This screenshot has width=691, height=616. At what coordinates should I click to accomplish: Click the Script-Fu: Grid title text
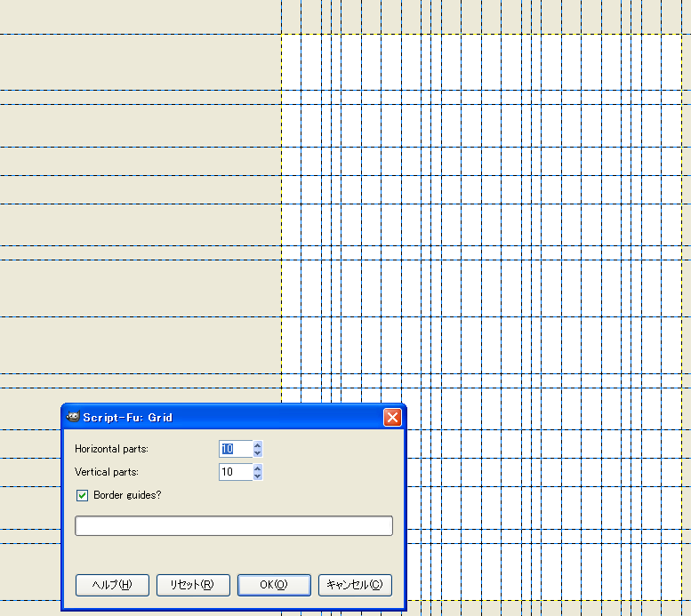pyautogui.click(x=127, y=417)
